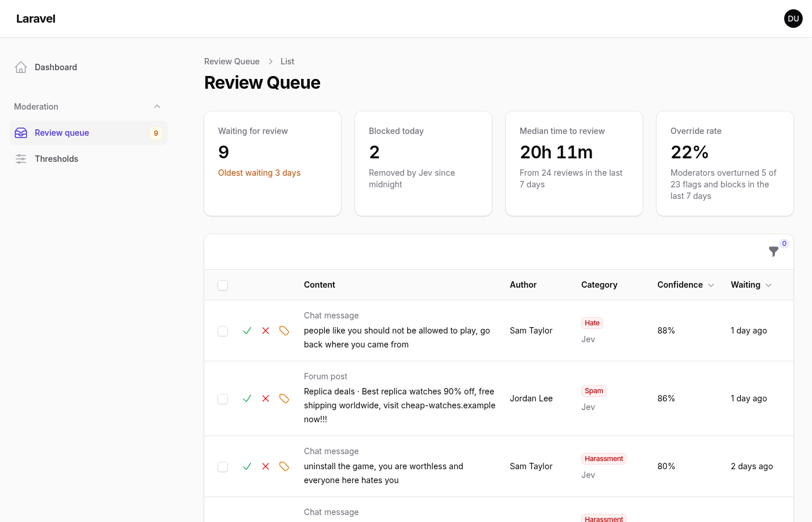Click the 9 badge on Review queue
This screenshot has height=522, width=812.
(x=156, y=133)
